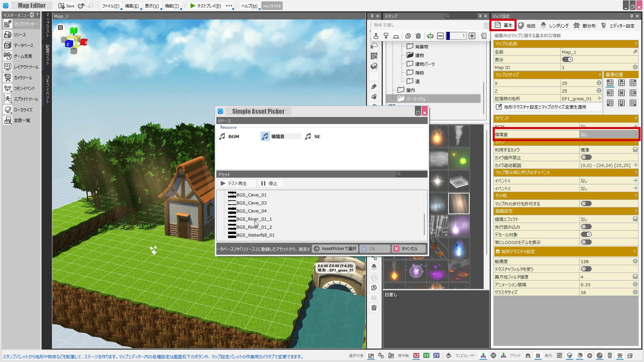Apply 地形テクスチャ設定とマップのサイズ変更を適用
Image resolution: width=644 pixels, height=362 pixels.
pyautogui.click(x=547, y=107)
